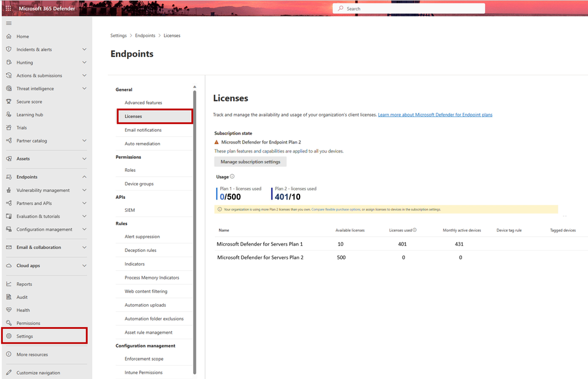Collapse navigation with the hamburger icon
Image resolution: width=588 pixels, height=379 pixels.
click(x=9, y=23)
